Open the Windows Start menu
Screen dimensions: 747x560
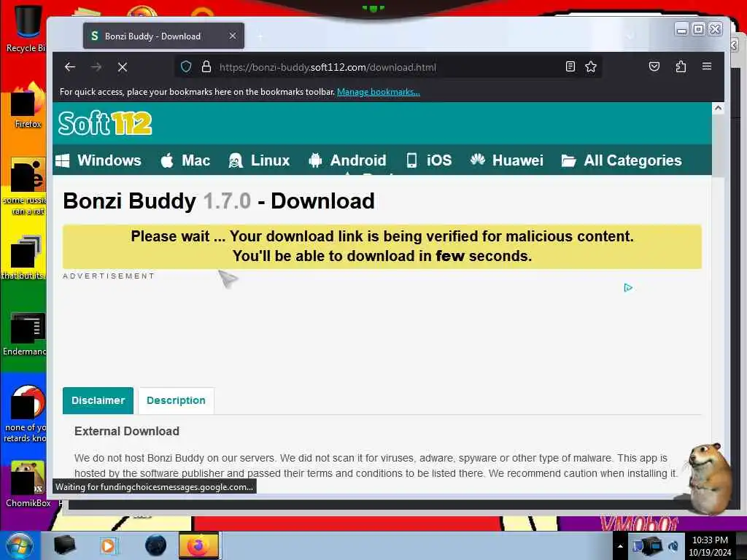coord(19,545)
